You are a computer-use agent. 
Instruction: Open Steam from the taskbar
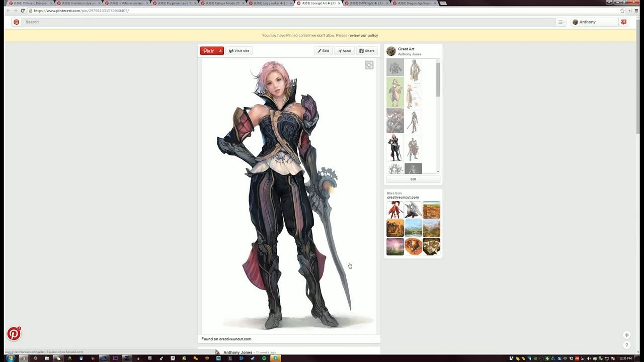click(253, 358)
